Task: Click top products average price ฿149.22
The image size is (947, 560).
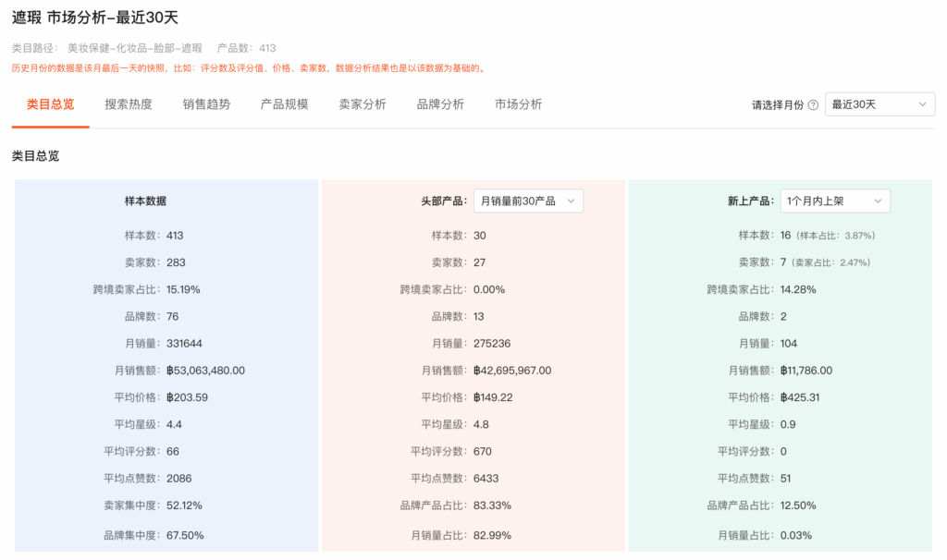Action: click(x=494, y=397)
